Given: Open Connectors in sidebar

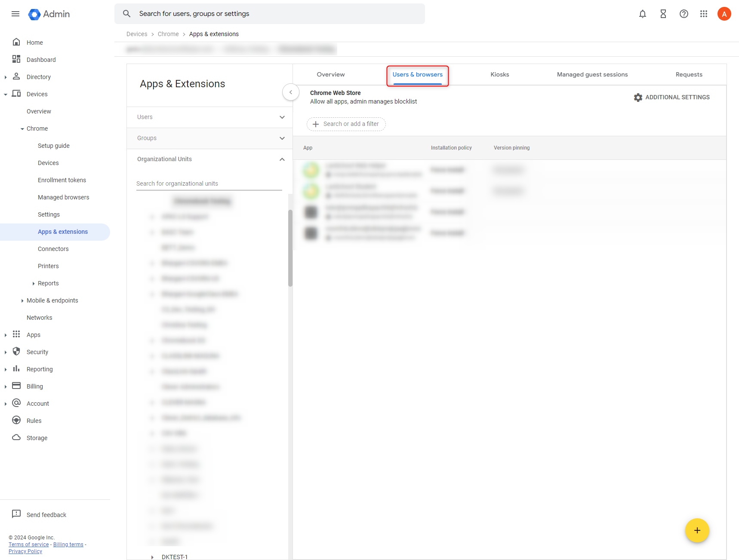Looking at the screenshot, I should (x=53, y=249).
